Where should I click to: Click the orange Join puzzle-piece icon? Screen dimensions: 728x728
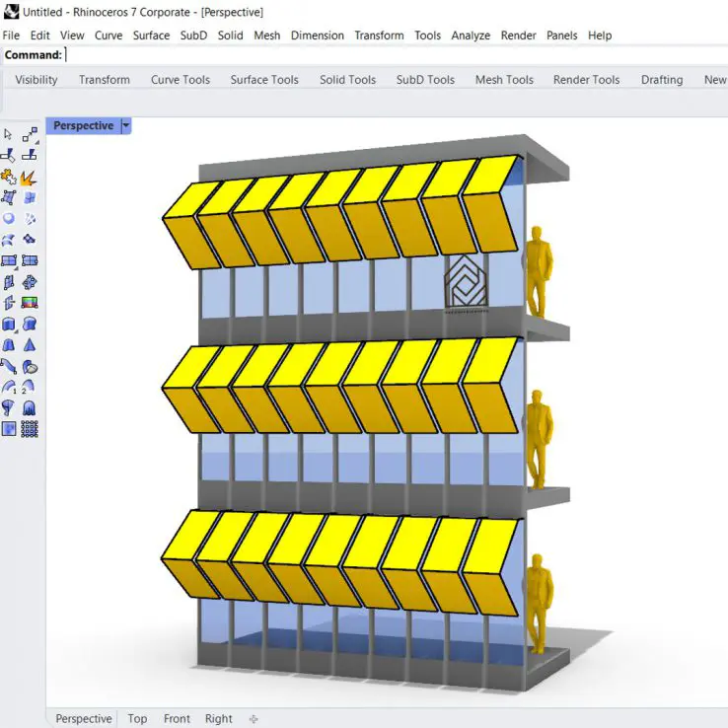click(9, 178)
